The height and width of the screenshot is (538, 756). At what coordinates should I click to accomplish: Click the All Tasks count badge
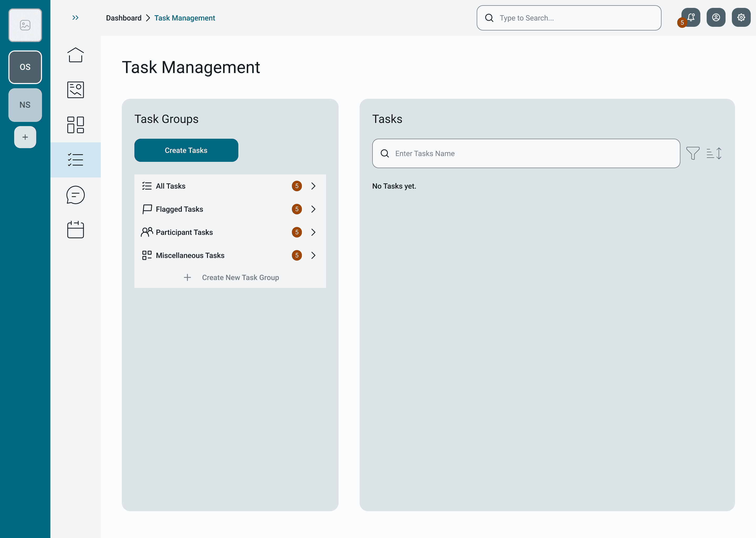click(x=297, y=186)
